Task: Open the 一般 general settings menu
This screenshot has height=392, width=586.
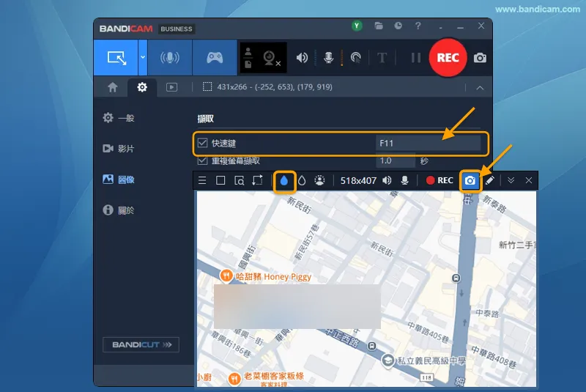Action: click(119, 118)
